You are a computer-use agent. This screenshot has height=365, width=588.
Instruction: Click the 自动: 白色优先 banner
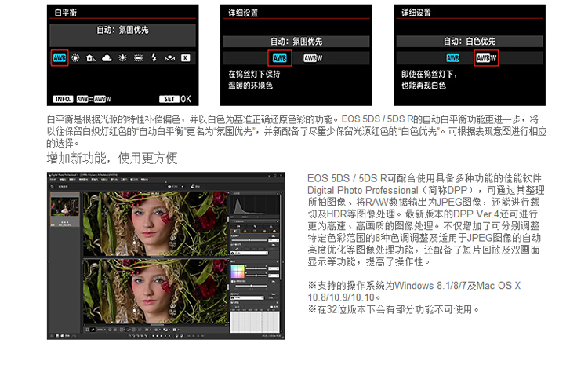470,42
